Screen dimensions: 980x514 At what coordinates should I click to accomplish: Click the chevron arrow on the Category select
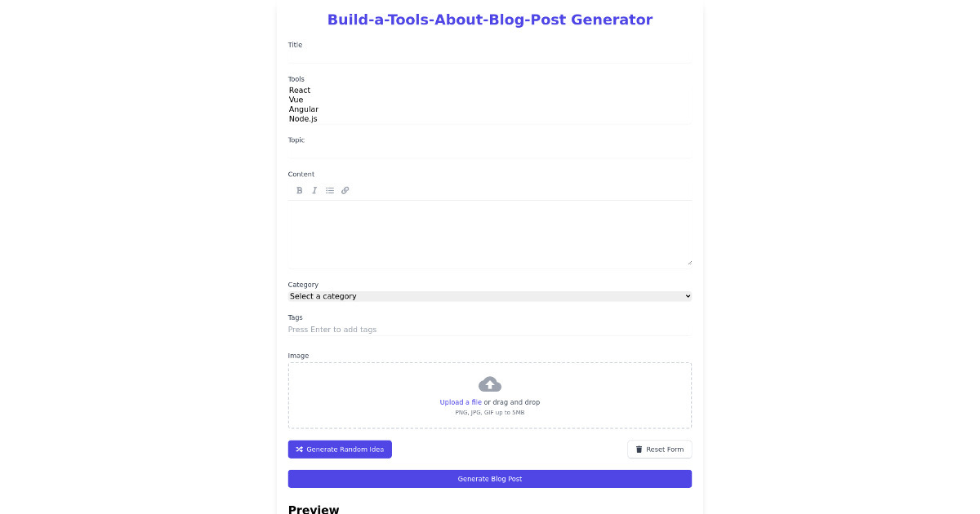(x=686, y=295)
